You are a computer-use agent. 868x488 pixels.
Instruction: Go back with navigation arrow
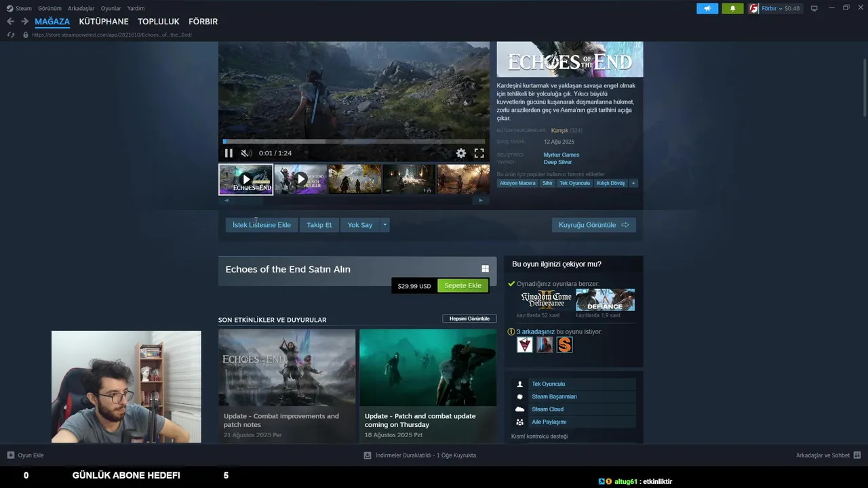pyautogui.click(x=10, y=22)
